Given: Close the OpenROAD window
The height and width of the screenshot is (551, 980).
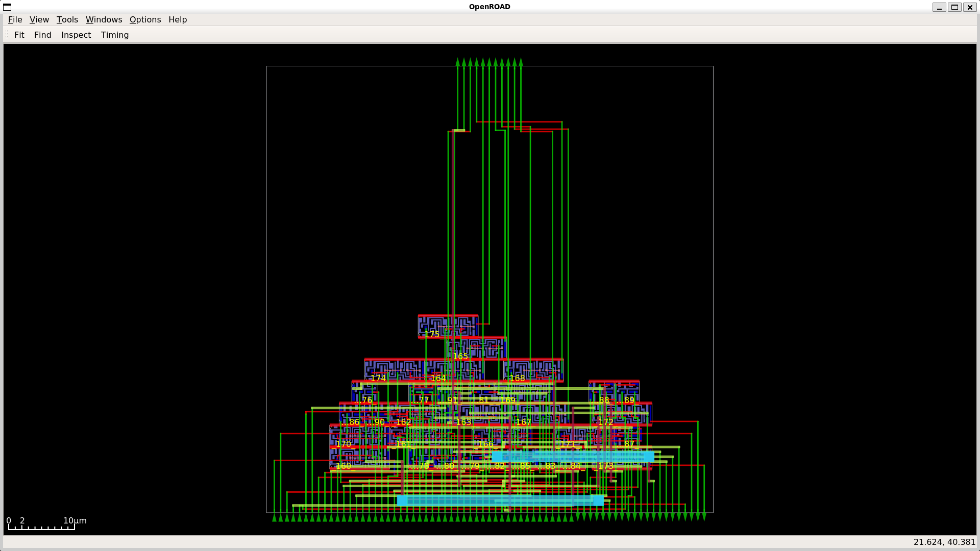Looking at the screenshot, I should pos(969,7).
